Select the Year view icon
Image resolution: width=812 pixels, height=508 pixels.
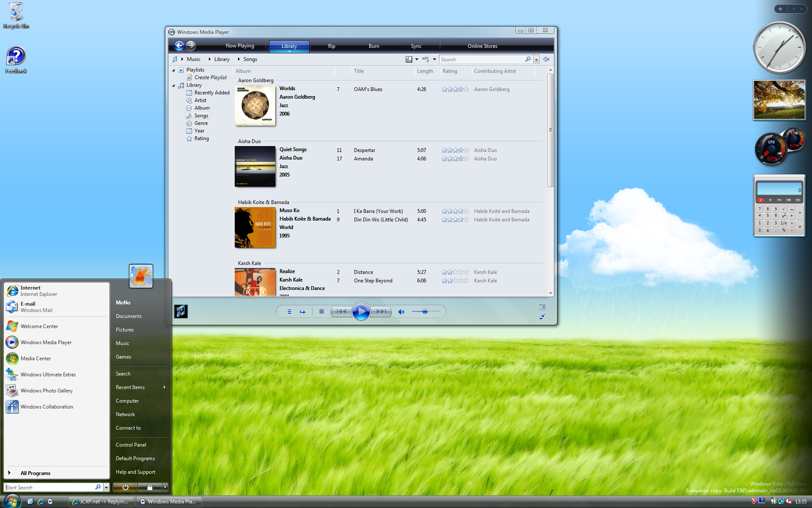point(189,131)
